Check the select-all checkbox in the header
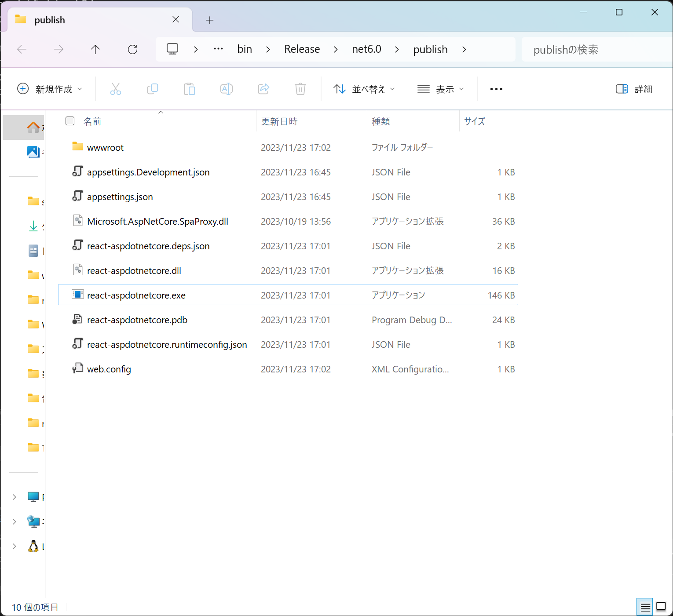This screenshot has height=616, width=673. tap(70, 121)
